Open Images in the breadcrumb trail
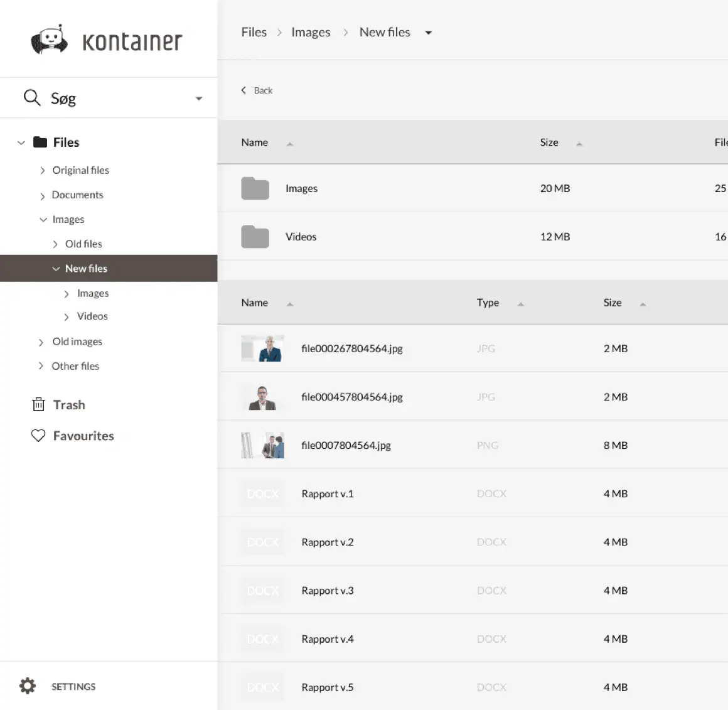Image resolution: width=728 pixels, height=710 pixels. click(311, 31)
